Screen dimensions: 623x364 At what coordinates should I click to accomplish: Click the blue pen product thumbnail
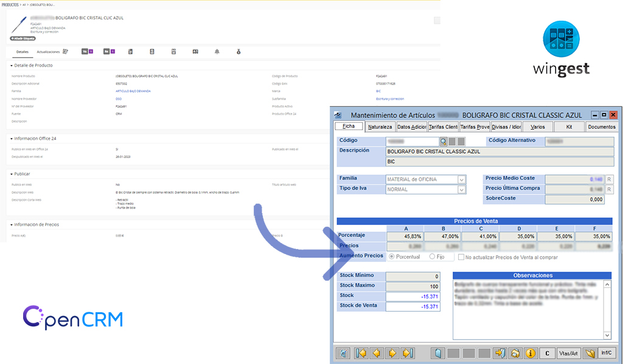pyautogui.click(x=19, y=24)
